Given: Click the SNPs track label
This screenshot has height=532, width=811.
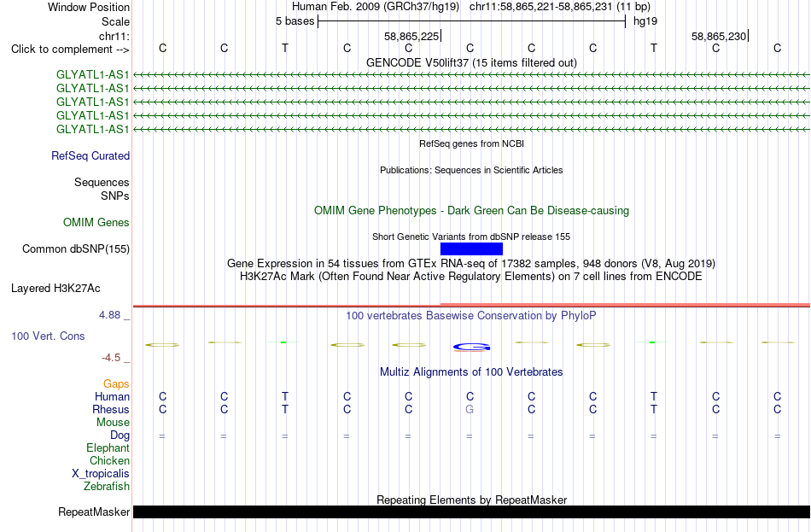Looking at the screenshot, I should click(x=115, y=196).
